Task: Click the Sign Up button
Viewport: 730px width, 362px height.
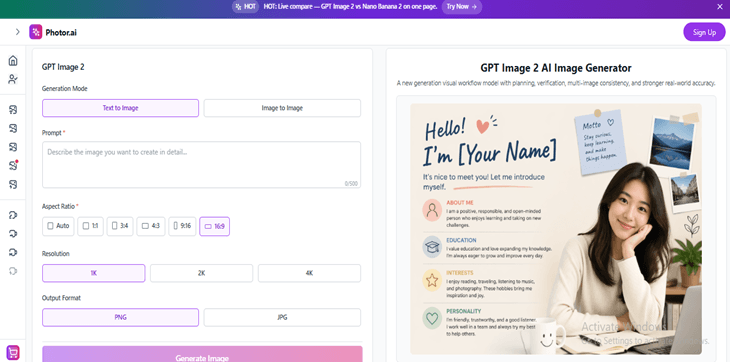Action: [704, 32]
